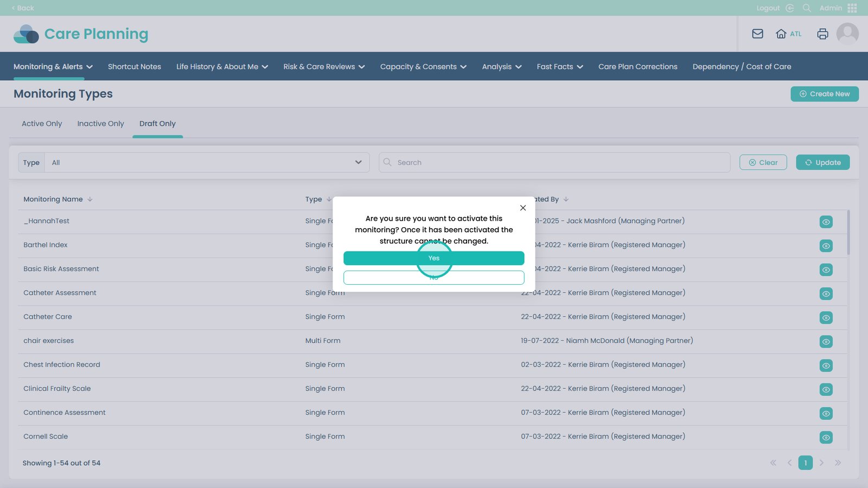Viewport: 868px width, 488px height.
Task: Open Care Plan Corrections menu item
Action: click(637, 67)
